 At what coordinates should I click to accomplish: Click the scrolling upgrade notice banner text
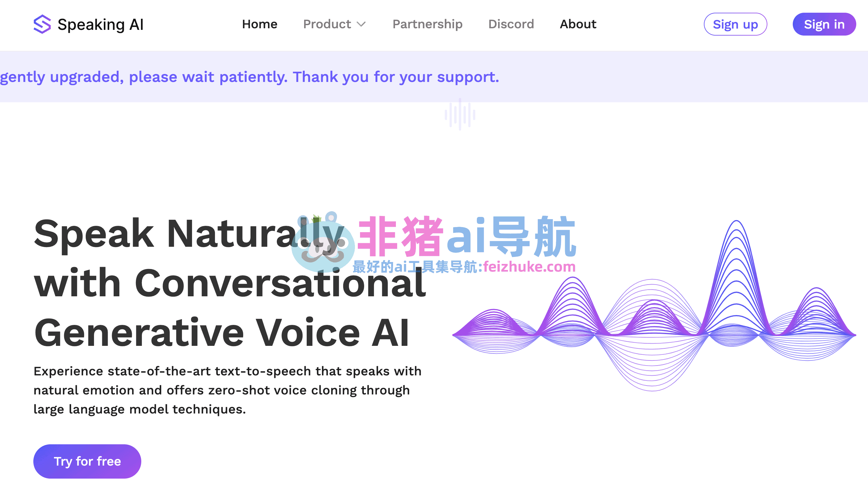pyautogui.click(x=249, y=77)
